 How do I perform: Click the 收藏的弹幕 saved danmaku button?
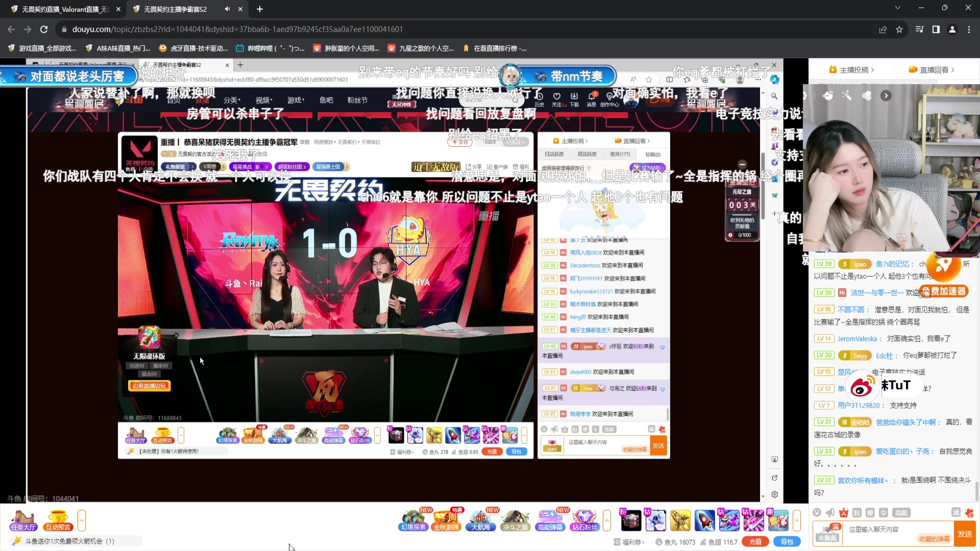point(934,539)
